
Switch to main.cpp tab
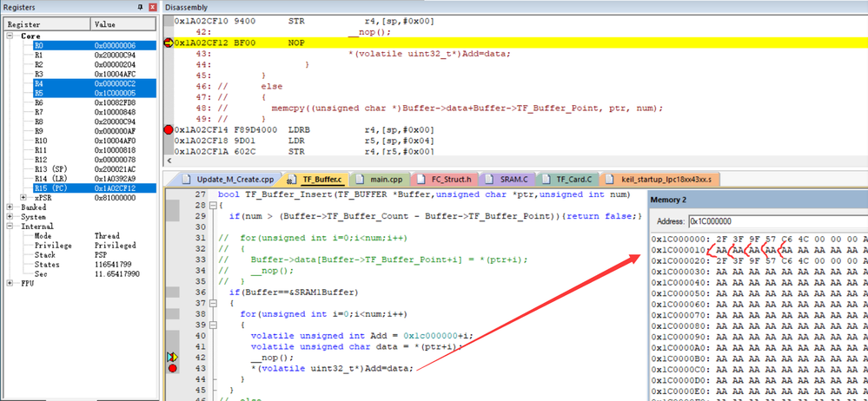pyautogui.click(x=381, y=179)
